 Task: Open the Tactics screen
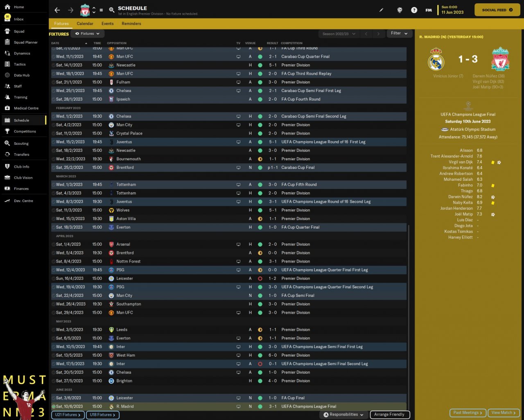tap(24, 64)
